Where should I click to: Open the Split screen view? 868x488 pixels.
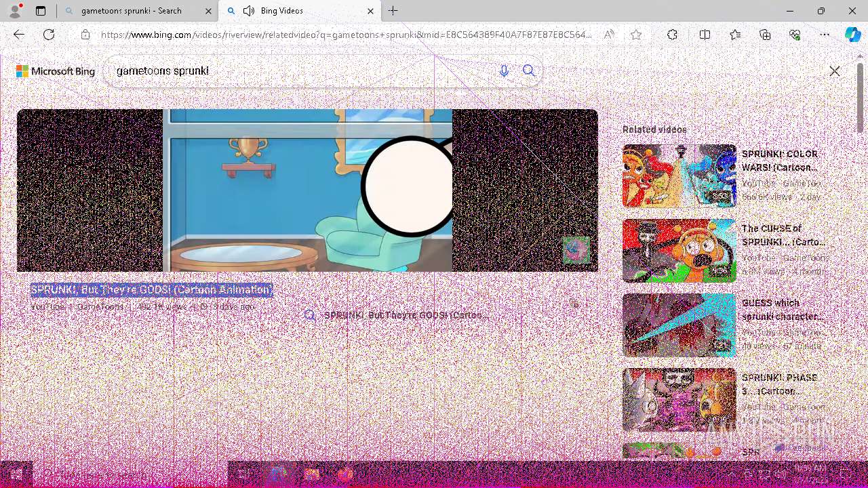click(705, 35)
